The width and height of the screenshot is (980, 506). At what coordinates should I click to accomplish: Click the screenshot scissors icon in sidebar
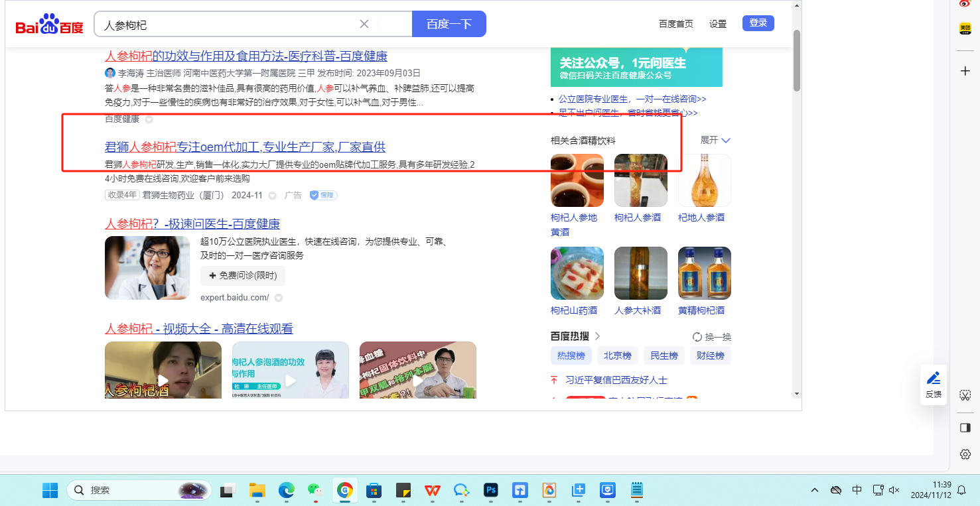[965, 395]
